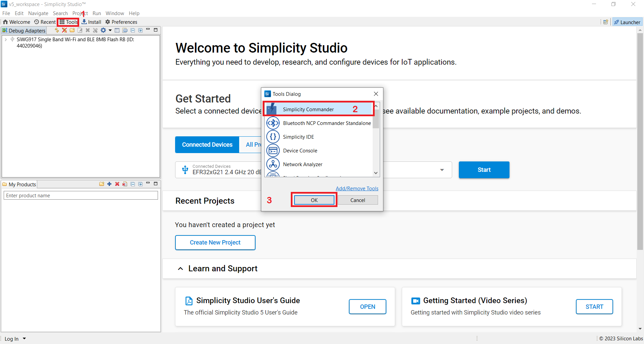Screen dimensions: 644x344
Task: Confirm the Tools Dialog with OK
Action: tap(314, 200)
